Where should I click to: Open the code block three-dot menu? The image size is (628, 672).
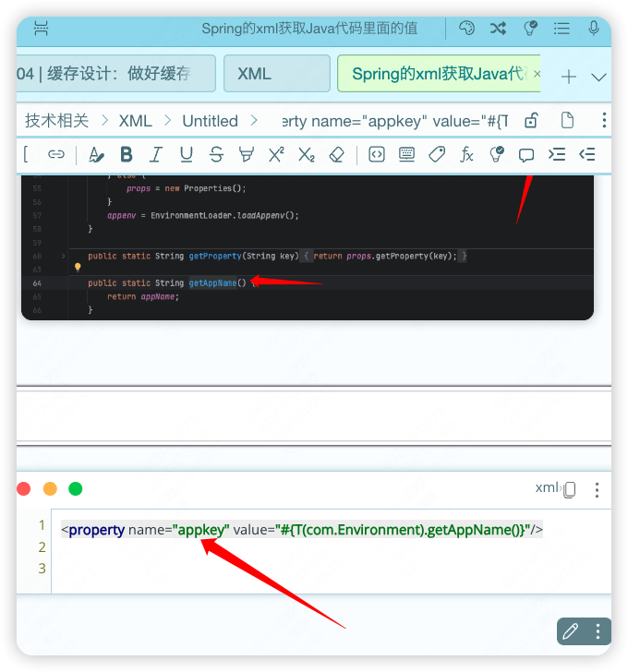597,489
